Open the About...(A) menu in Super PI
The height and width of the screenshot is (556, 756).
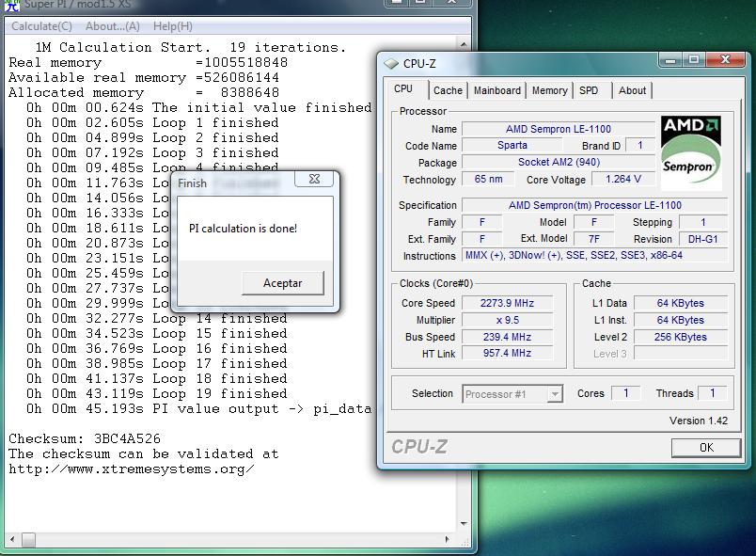click(112, 26)
